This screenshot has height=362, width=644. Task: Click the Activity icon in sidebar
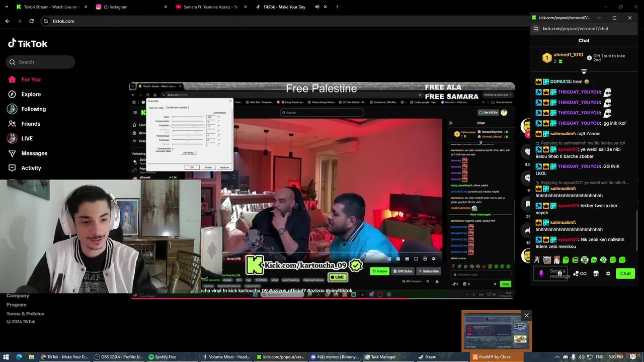coord(12,168)
